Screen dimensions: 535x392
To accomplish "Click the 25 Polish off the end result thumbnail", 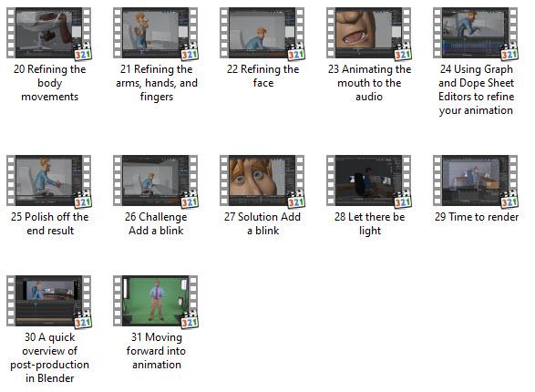I will [49, 181].
